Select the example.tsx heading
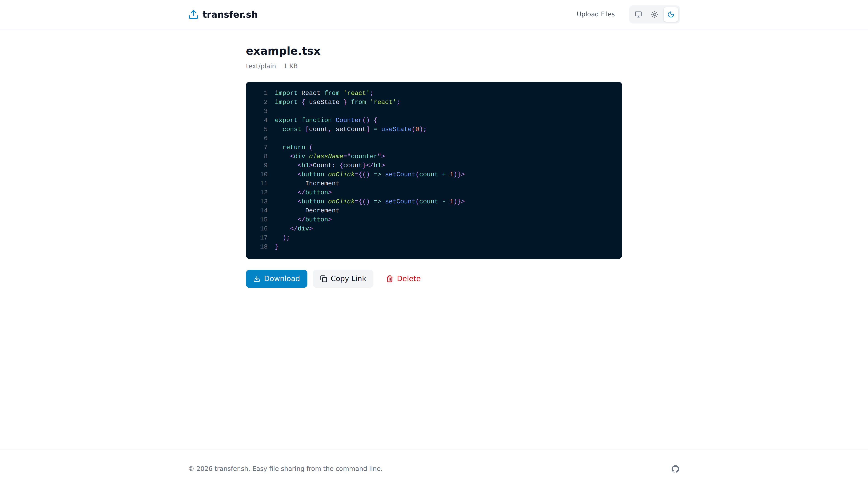This screenshot has height=488, width=868. pos(283,51)
